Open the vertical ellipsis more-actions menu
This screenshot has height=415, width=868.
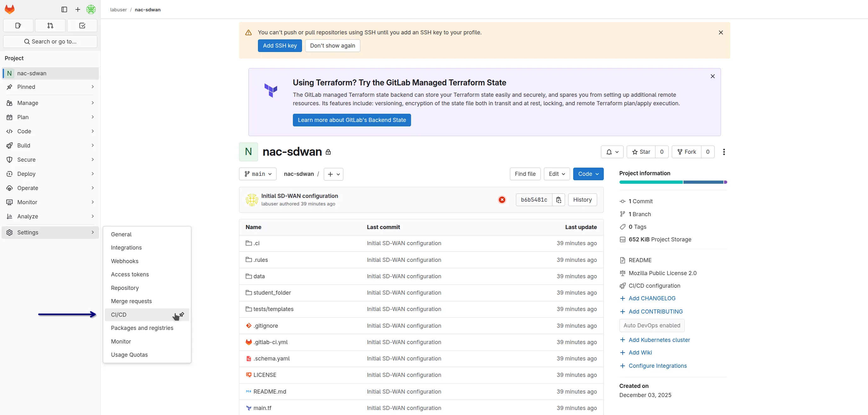724,152
